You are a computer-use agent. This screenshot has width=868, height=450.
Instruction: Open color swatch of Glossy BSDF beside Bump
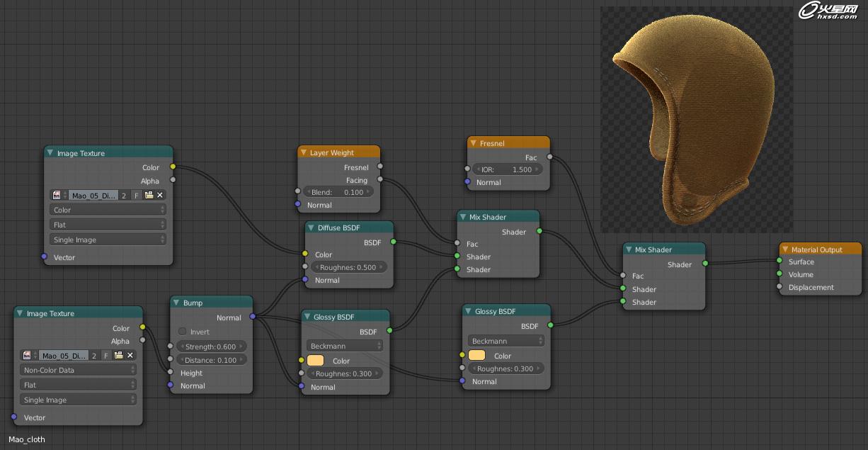tap(316, 361)
